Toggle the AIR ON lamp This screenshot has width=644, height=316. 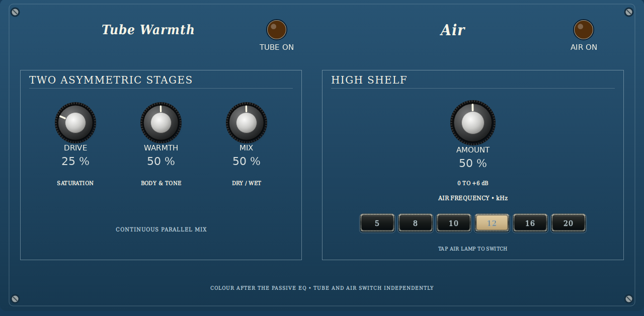coord(584,30)
